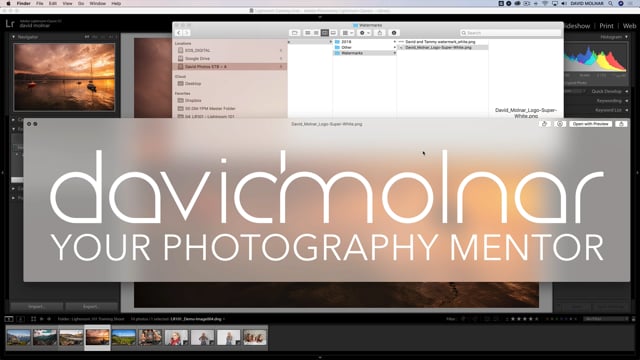Open the File menu
Image resolution: width=640 pixels, height=360 pixels.
click(40, 3)
